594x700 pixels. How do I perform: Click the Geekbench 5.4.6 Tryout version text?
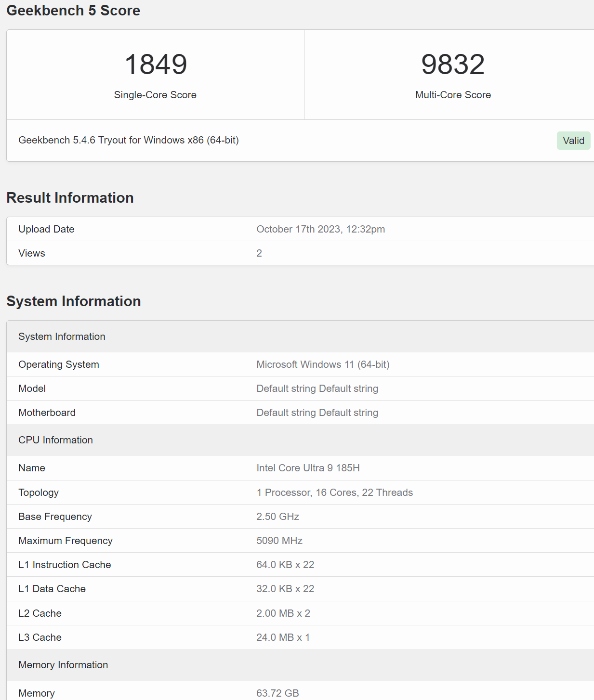[129, 140]
